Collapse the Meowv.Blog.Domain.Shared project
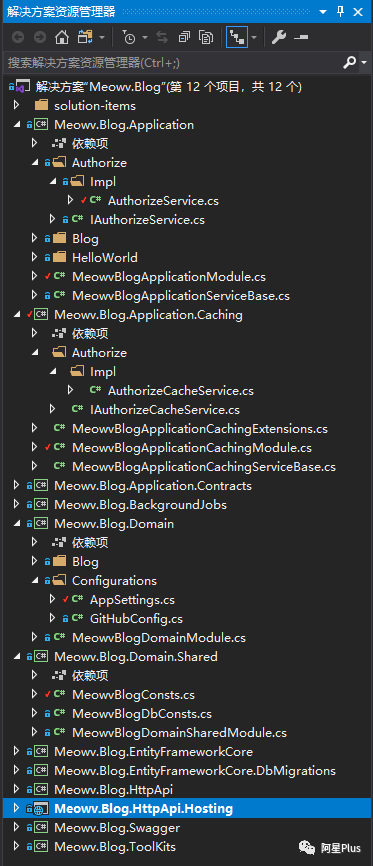The width and height of the screenshot is (373, 866). coord(16,657)
